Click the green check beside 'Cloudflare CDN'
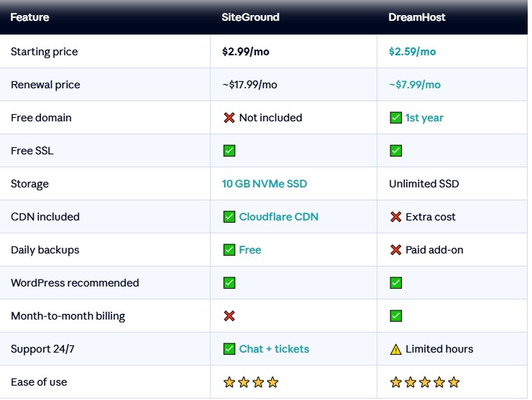This screenshot has width=532, height=400. 229,217
